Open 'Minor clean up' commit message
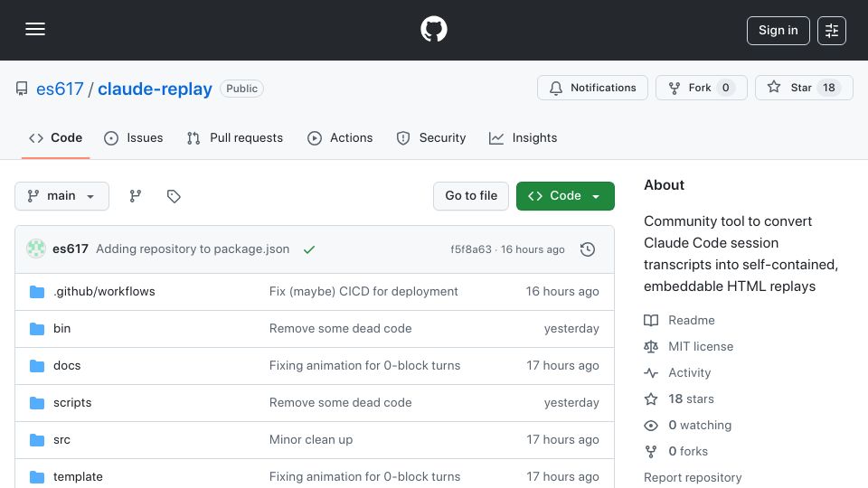Viewport: 868px width, 488px height. (x=311, y=440)
